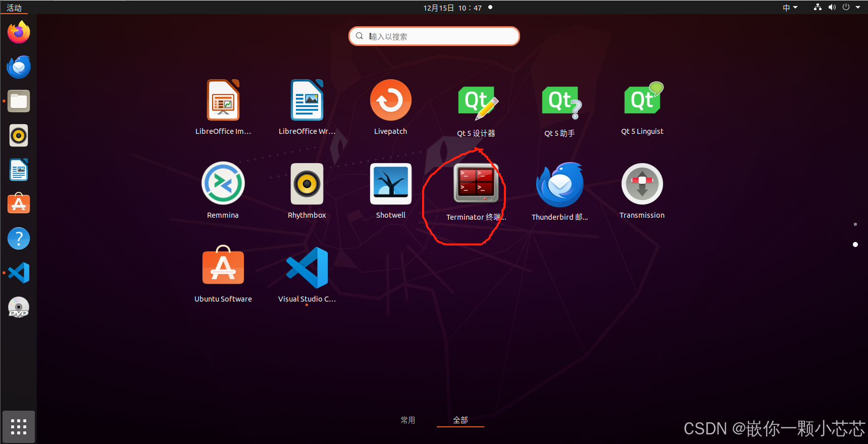Click the Show Applications grid button

pos(19,427)
